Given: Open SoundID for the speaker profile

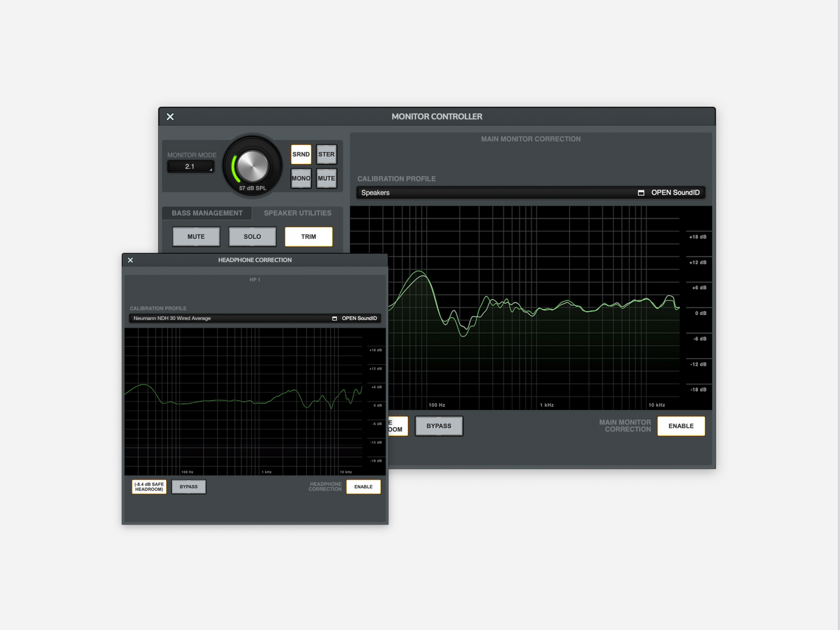Looking at the screenshot, I should [x=675, y=192].
